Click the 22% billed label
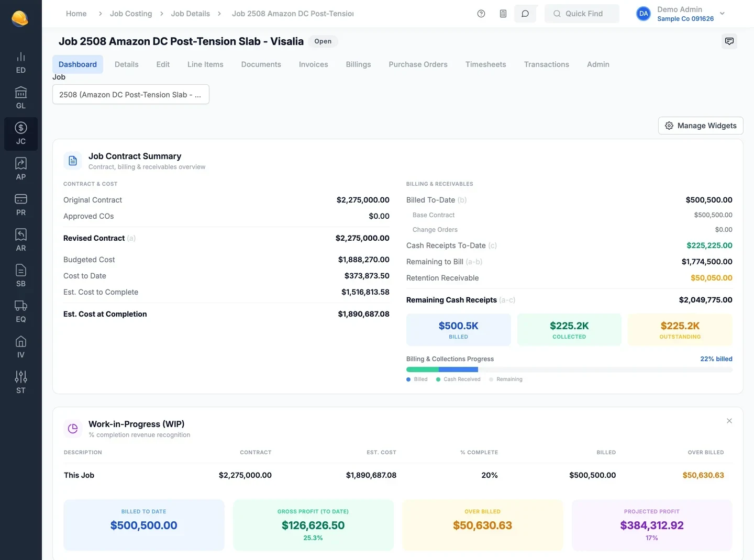 [x=716, y=359]
